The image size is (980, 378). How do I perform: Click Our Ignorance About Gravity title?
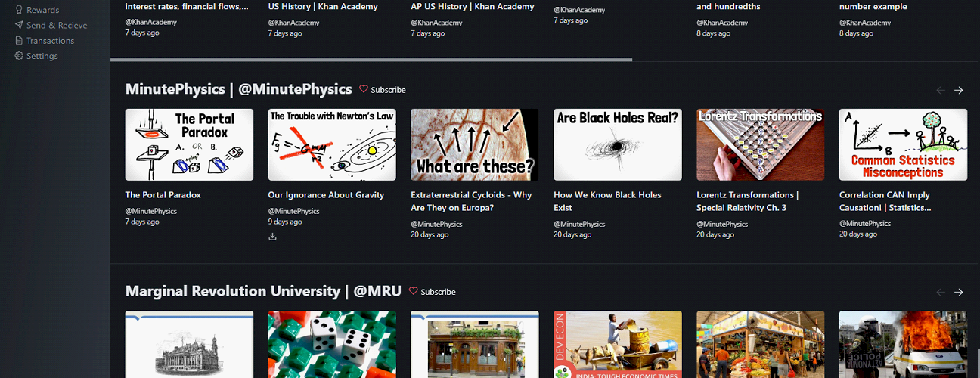(x=326, y=195)
